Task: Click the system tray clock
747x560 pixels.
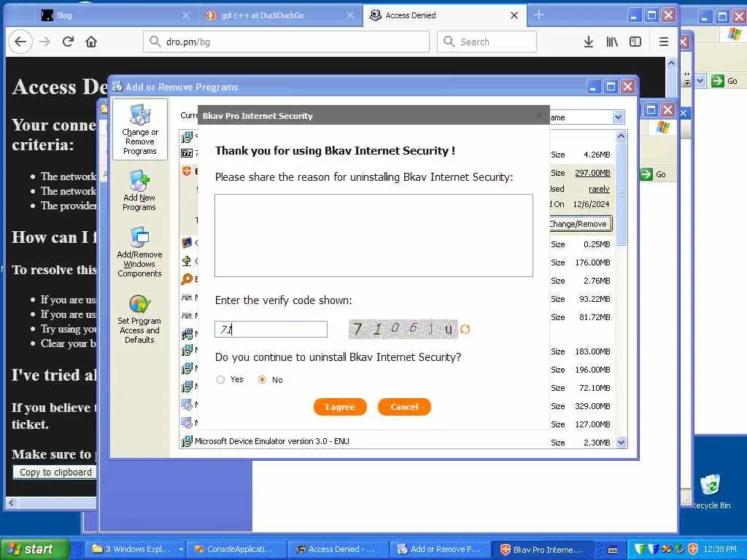Action: [x=719, y=549]
